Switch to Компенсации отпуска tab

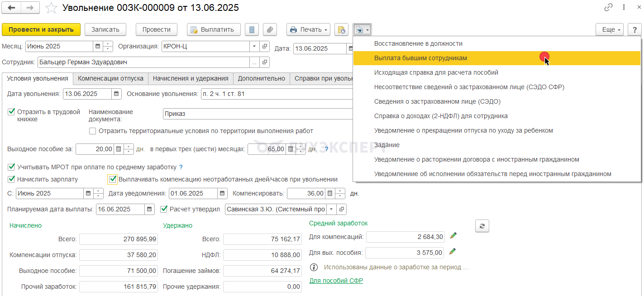pyautogui.click(x=110, y=78)
